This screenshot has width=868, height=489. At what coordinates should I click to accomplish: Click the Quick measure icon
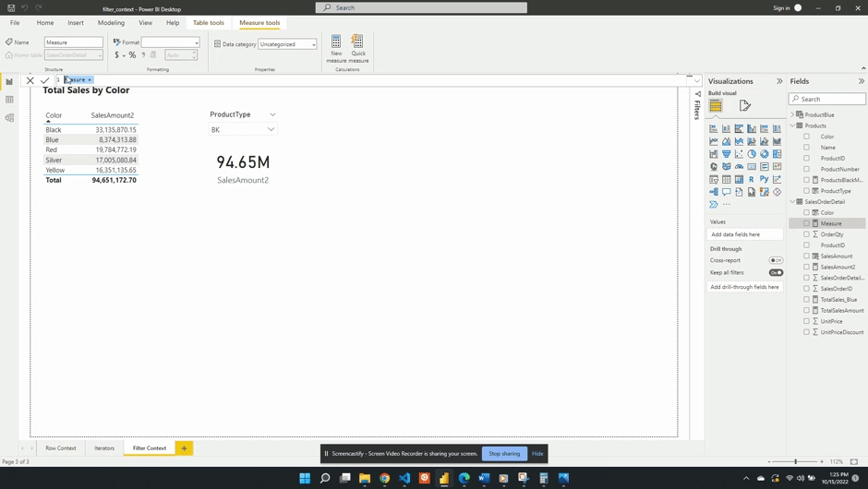point(358,47)
